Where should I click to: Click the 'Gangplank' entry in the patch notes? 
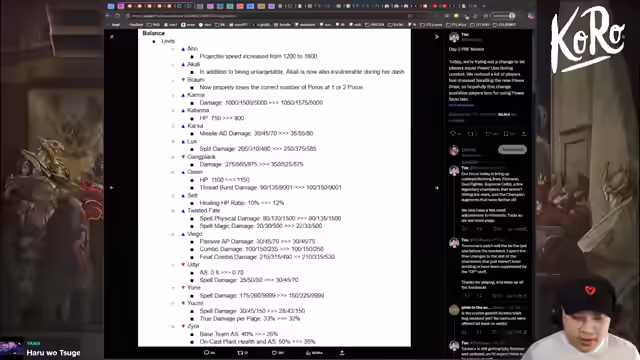pyautogui.click(x=202, y=157)
